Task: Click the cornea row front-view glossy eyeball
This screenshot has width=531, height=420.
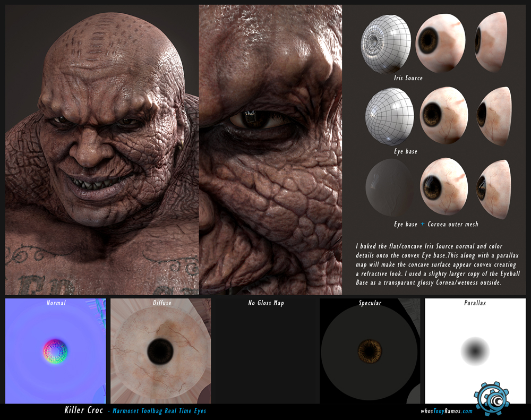Action: pos(444,186)
